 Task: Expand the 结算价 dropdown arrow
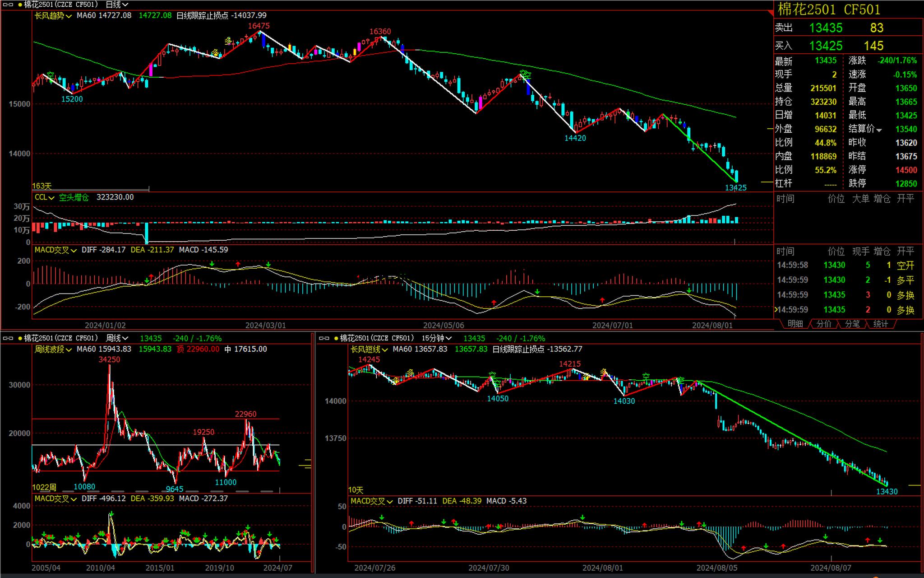click(x=879, y=130)
